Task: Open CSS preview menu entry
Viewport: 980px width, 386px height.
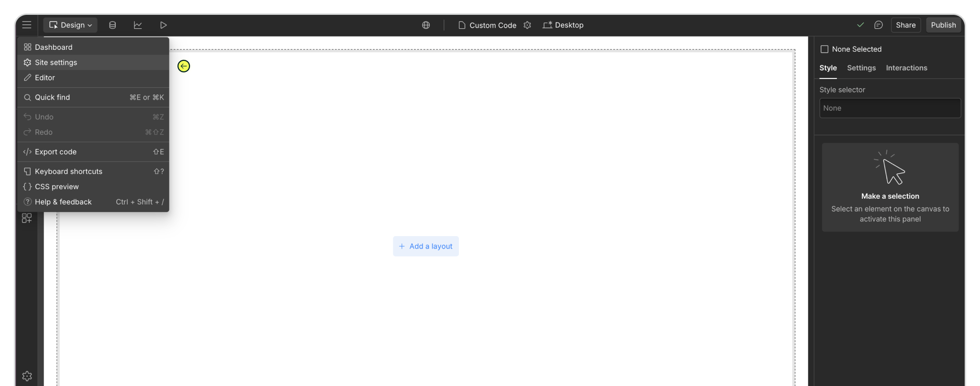Action: click(93, 187)
